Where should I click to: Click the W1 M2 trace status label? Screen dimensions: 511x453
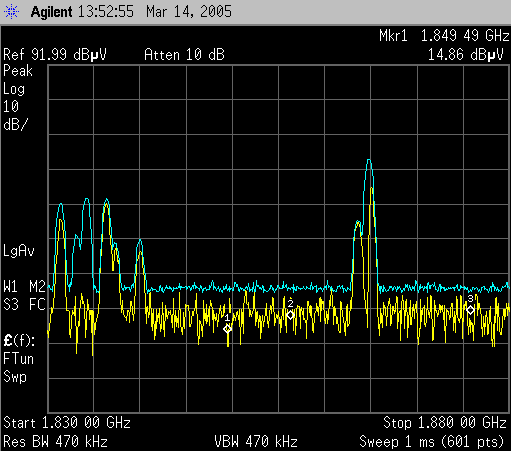coord(24,286)
